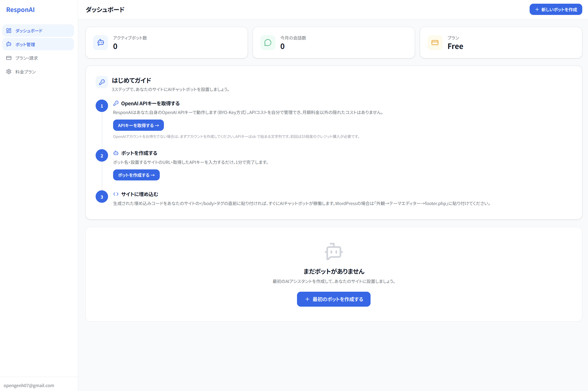Click the サイトに埋め込む step title
Viewport: 588px width, 391px height.
pos(140,194)
